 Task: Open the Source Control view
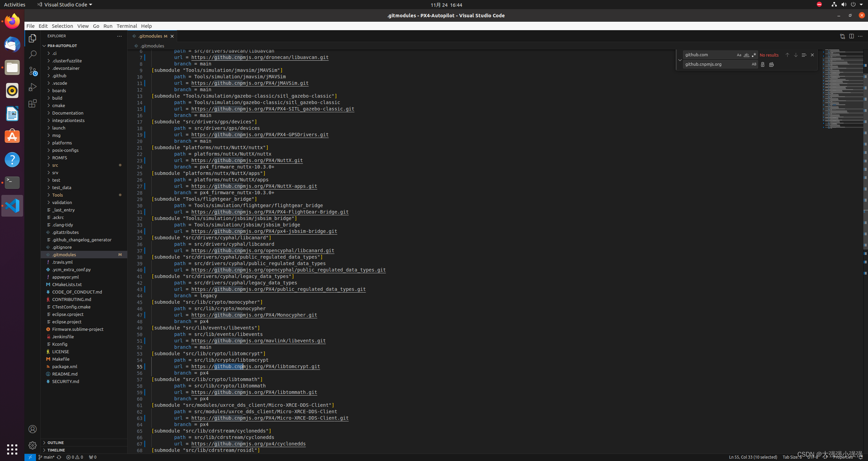[33, 71]
